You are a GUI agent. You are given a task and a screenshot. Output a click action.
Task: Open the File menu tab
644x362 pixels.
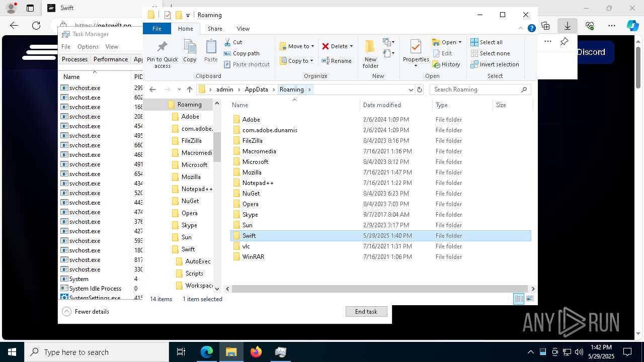[157, 29]
